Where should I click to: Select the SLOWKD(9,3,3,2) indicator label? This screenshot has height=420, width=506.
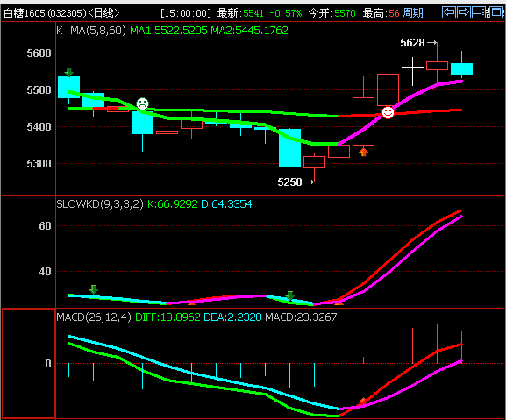click(100, 204)
